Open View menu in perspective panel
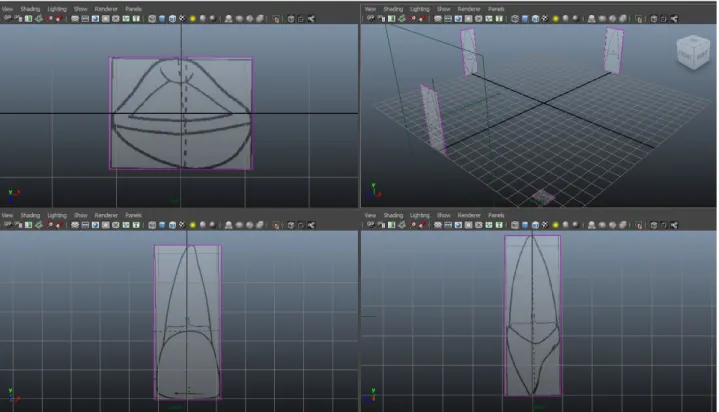Screen dimensions: 719x412 [370, 9]
